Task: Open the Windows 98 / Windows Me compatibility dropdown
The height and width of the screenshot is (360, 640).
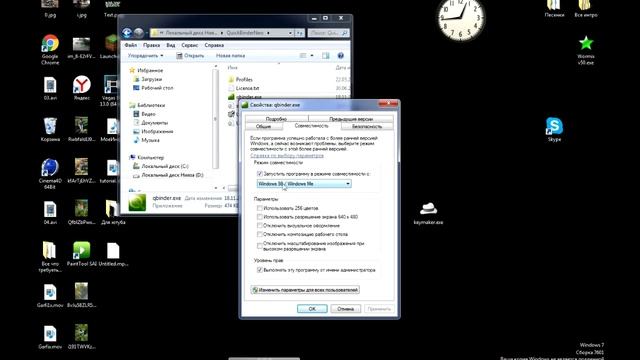Action: 304,184
